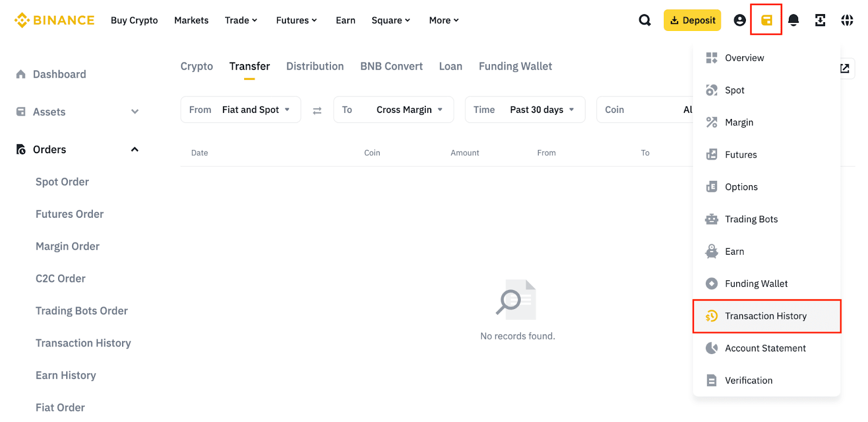Switch to the Crypto tab
This screenshot has width=868, height=422.
pos(196,66)
